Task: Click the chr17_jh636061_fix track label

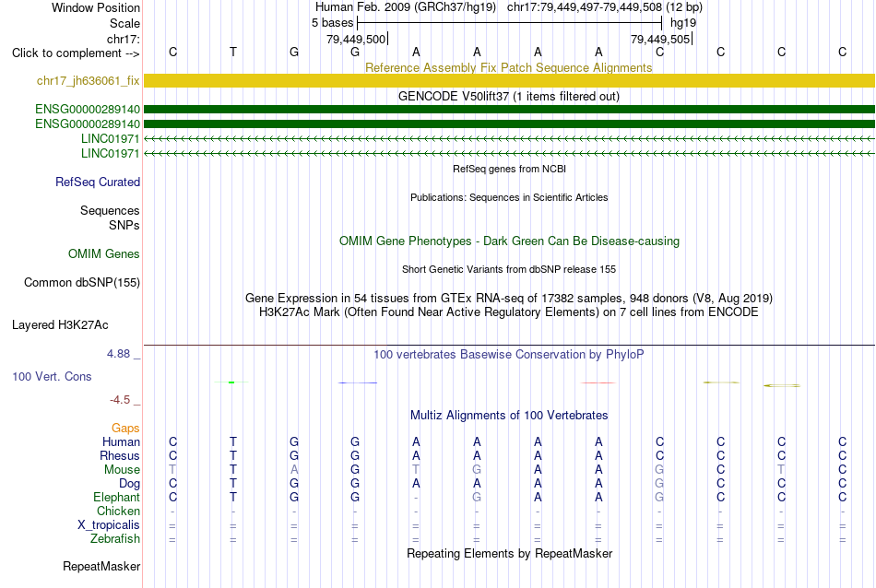Action: [88, 80]
